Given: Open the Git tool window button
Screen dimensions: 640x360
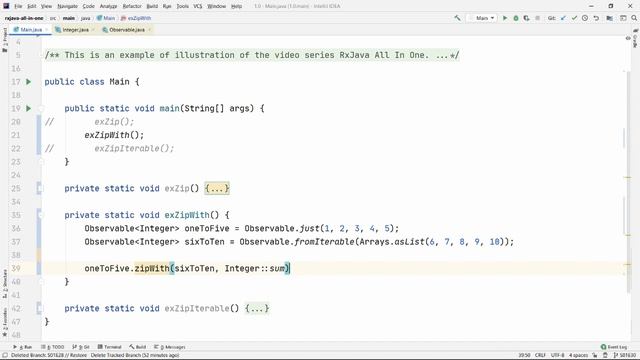Looking at the screenshot, I should pyautogui.click(x=81, y=347).
